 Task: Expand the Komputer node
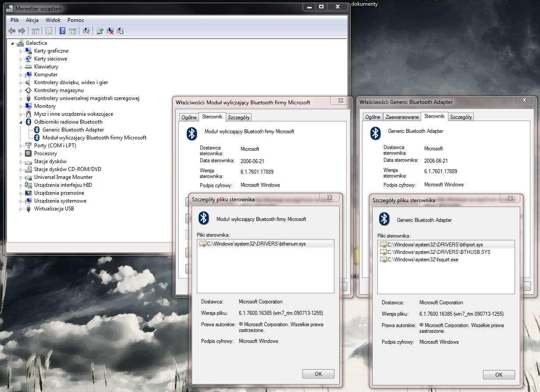click(20, 75)
